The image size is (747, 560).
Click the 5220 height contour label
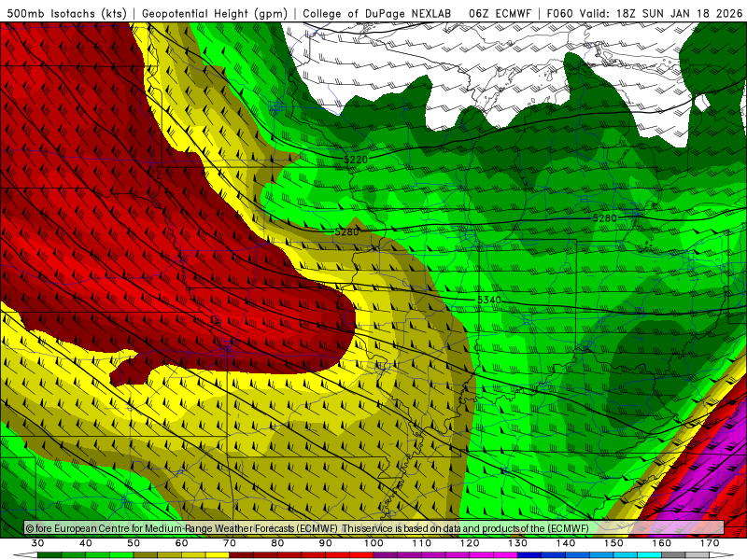(356, 160)
